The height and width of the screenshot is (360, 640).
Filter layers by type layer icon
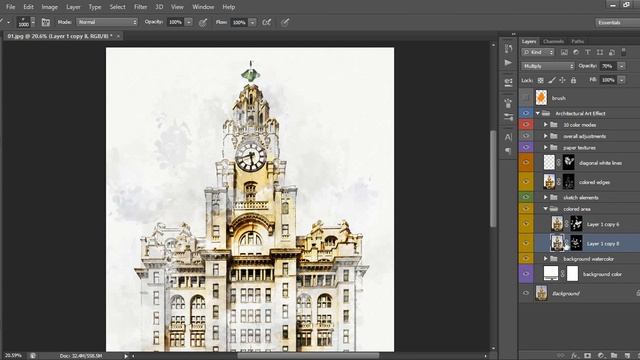(x=588, y=52)
